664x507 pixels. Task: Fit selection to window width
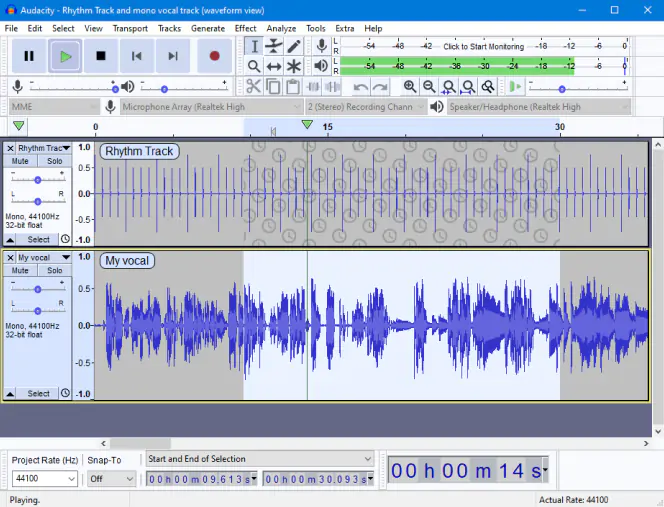click(x=448, y=87)
